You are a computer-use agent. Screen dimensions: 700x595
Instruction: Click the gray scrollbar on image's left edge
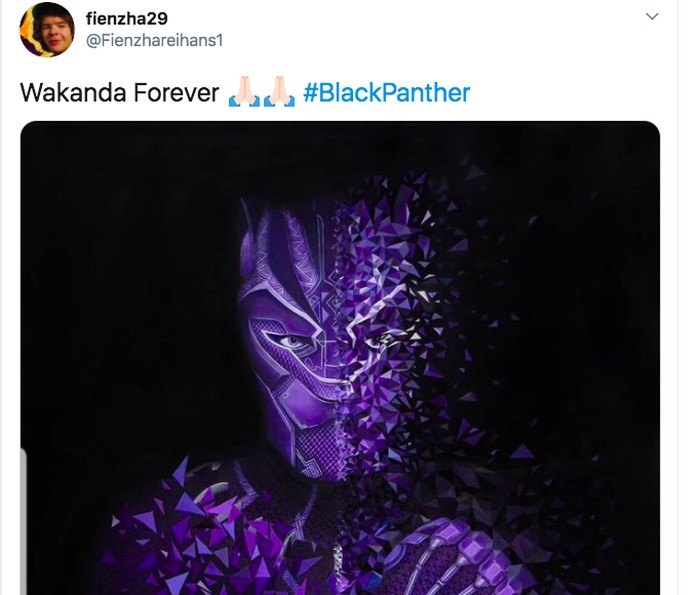point(23,521)
